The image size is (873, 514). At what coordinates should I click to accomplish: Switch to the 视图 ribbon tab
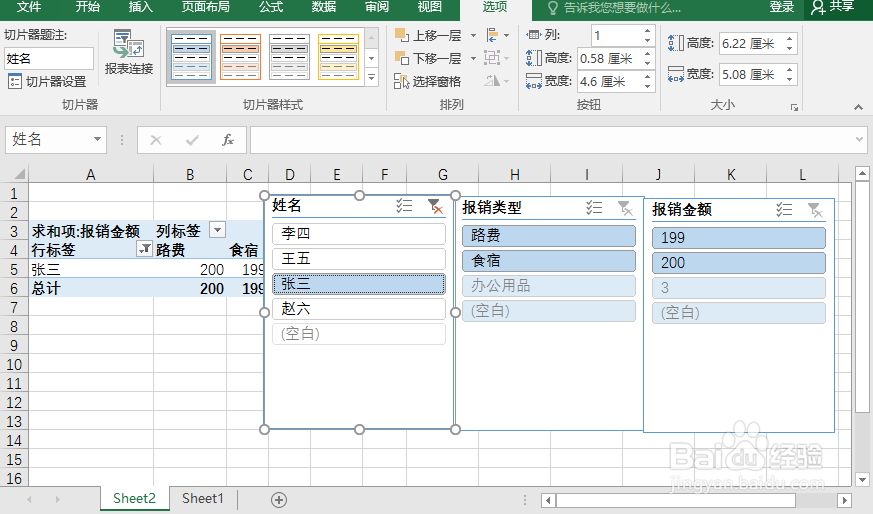[x=429, y=7]
